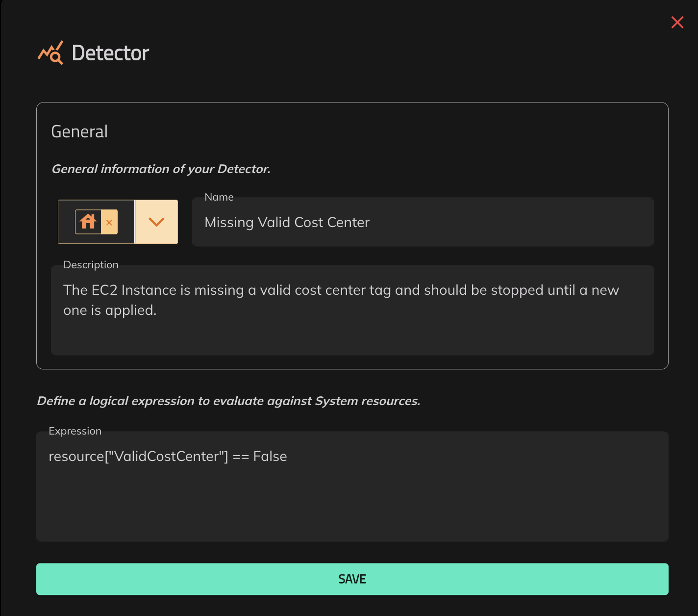The image size is (698, 616).
Task: Click the Detector title text
Action: [110, 53]
